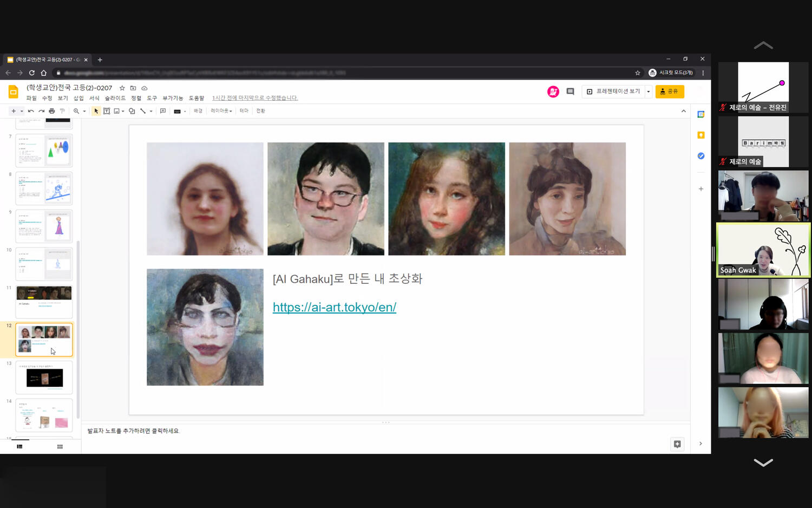The image size is (812, 508).
Task: Open Google Keep in the side panel
Action: click(x=701, y=135)
